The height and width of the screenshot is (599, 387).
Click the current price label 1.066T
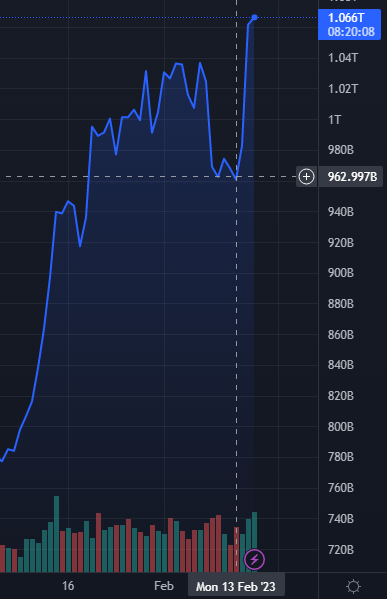click(x=346, y=18)
